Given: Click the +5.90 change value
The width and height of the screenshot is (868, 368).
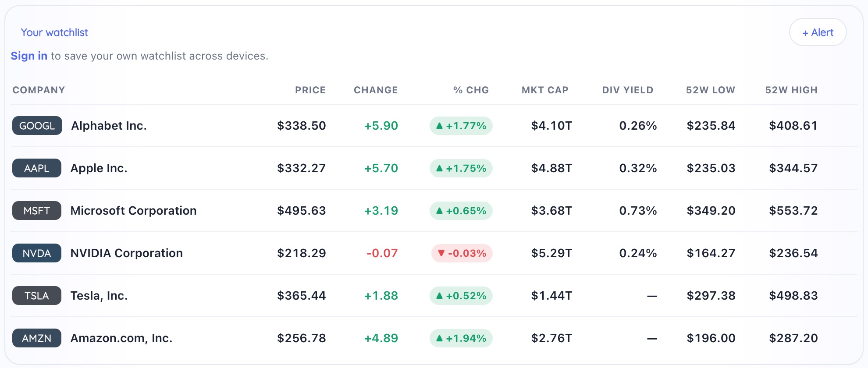Looking at the screenshot, I should pyautogui.click(x=381, y=126).
